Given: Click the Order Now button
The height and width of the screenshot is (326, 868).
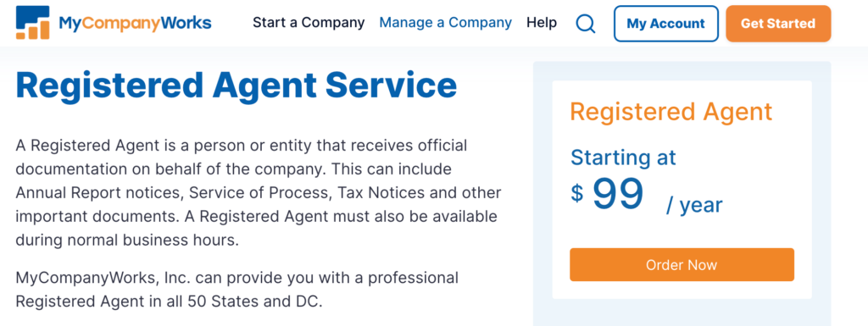Looking at the screenshot, I should 682,265.
